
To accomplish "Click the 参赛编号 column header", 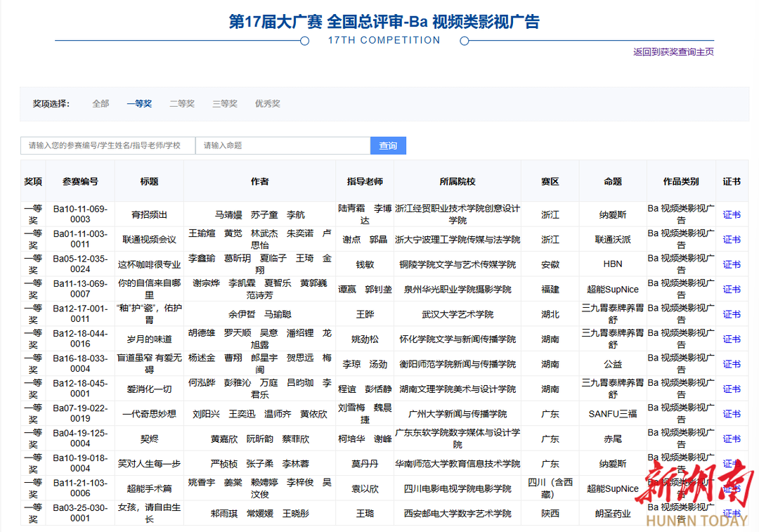I will click(x=80, y=181).
